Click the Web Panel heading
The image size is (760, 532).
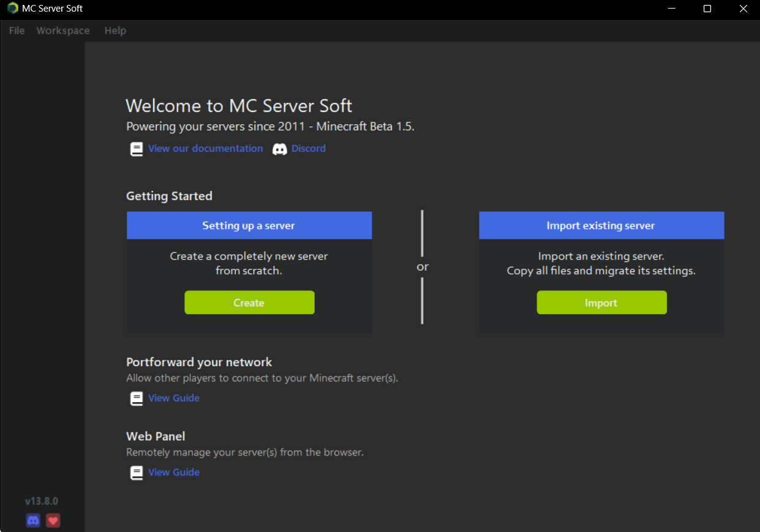(x=156, y=436)
